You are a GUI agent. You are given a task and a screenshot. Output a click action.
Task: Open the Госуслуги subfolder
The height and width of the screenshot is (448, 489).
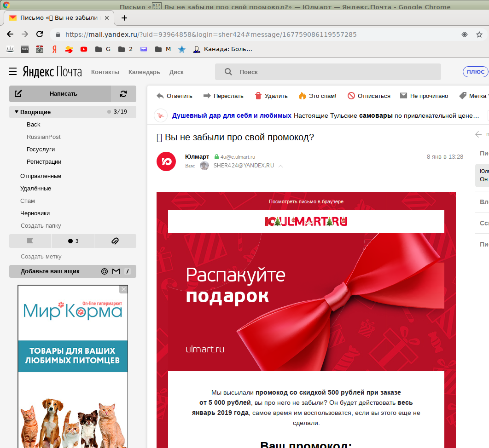(41, 149)
